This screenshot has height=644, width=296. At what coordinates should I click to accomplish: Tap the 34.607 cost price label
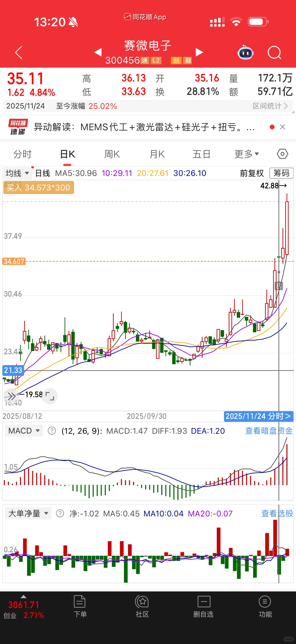14,261
